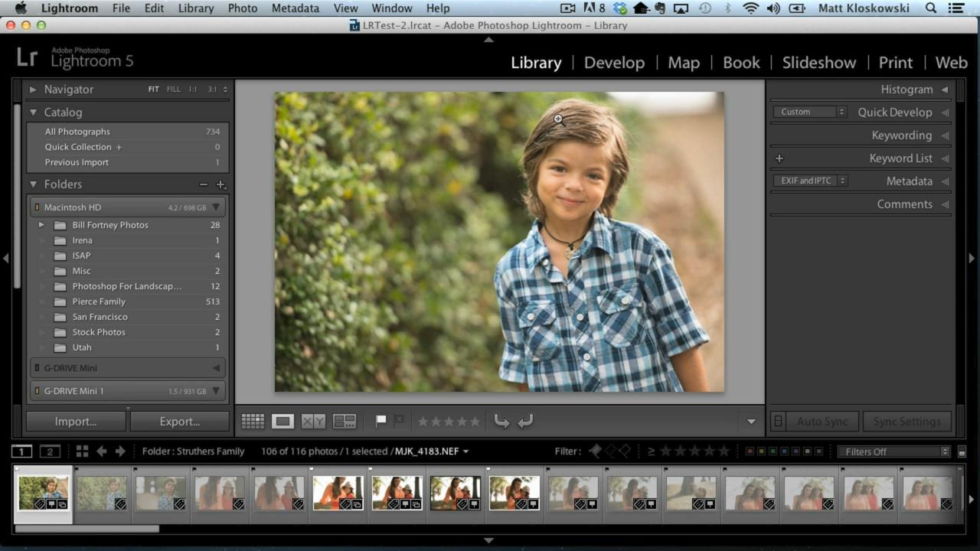Filter by rating greater-or-equal symbol
The width and height of the screenshot is (980, 551).
(x=652, y=452)
